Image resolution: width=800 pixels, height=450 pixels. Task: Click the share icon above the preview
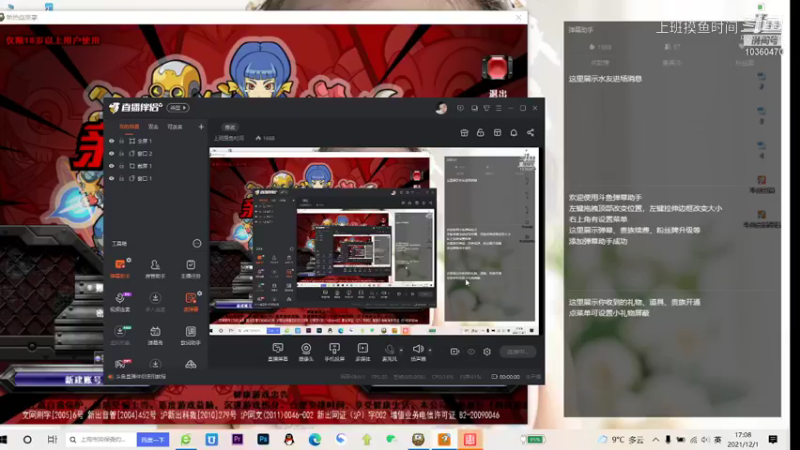(531, 133)
